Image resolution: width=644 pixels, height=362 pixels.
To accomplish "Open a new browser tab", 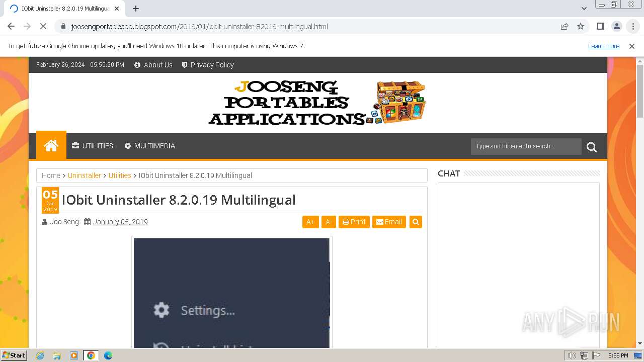I will [136, 9].
